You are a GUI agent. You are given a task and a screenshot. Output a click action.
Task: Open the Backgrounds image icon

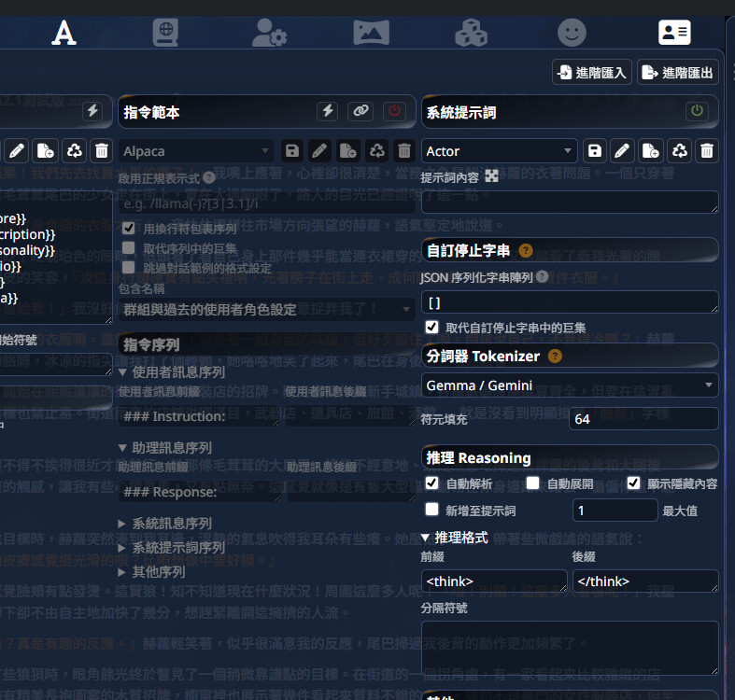pos(371,33)
